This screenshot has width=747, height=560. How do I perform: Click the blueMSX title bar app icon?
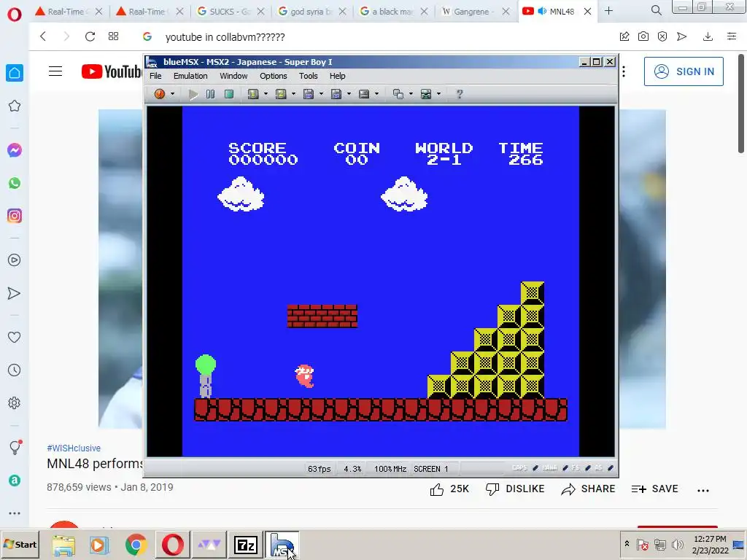(x=152, y=62)
